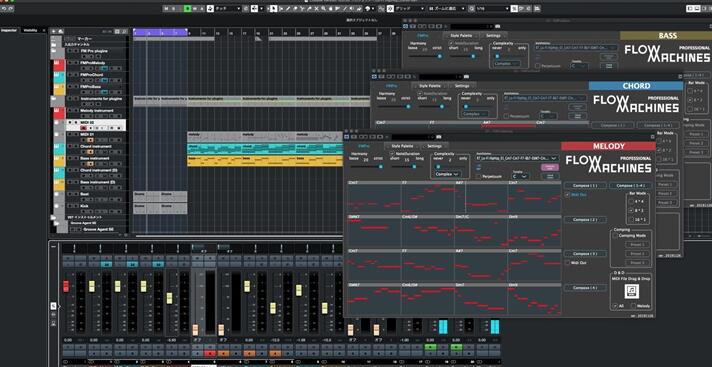Open the Inspector tab on left panel

(x=9, y=30)
